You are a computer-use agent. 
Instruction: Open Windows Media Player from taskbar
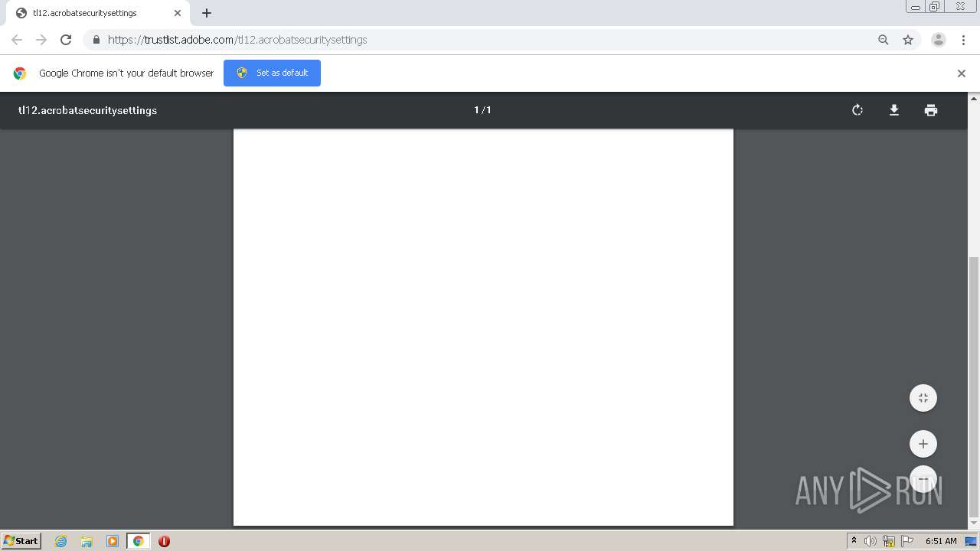pyautogui.click(x=113, y=541)
